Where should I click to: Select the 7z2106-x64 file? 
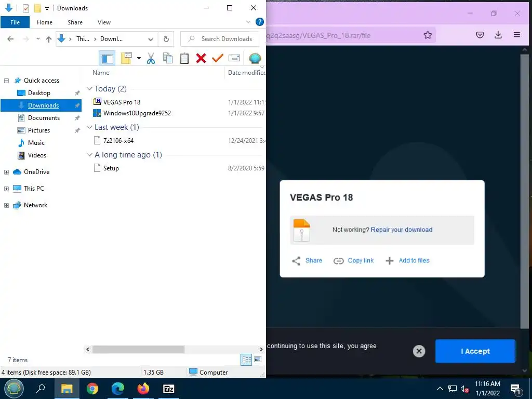pyautogui.click(x=118, y=141)
